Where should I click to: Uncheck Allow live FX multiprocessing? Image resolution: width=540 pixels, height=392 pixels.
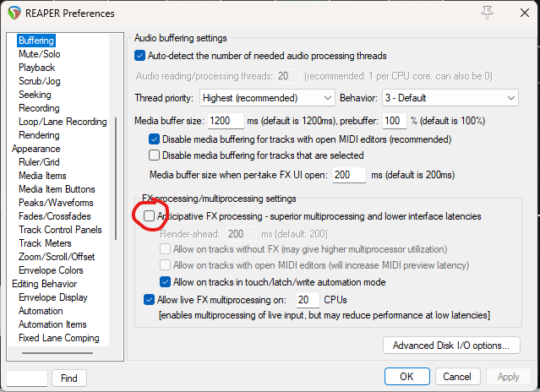(x=149, y=300)
